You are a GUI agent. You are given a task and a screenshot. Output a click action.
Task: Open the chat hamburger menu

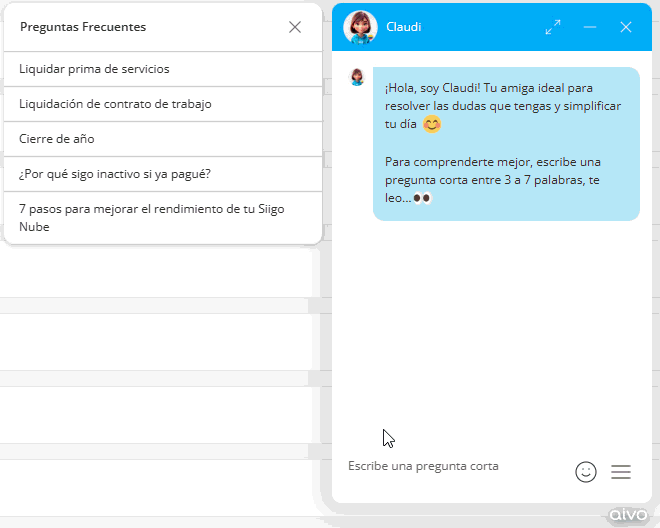click(621, 472)
